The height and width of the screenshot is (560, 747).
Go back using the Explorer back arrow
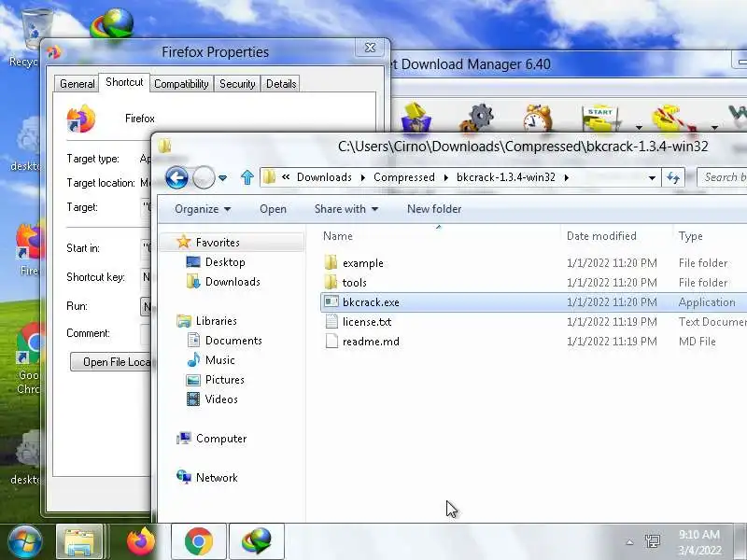(176, 177)
